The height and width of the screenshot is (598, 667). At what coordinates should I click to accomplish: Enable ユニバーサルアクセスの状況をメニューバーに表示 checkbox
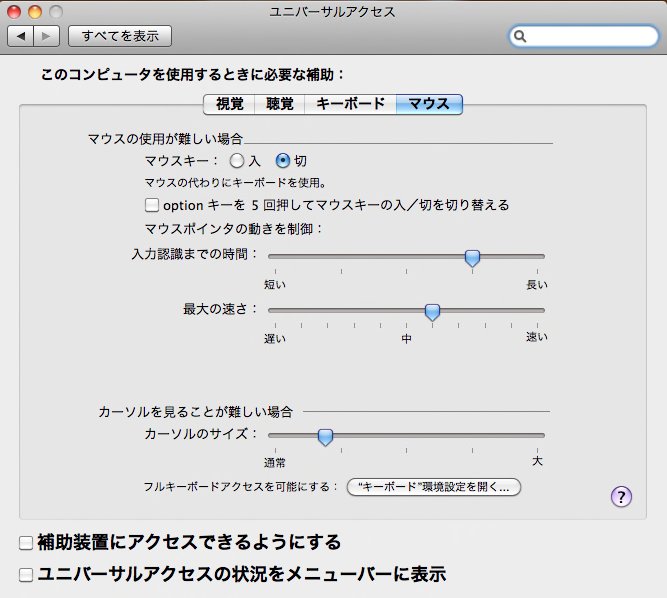26,575
